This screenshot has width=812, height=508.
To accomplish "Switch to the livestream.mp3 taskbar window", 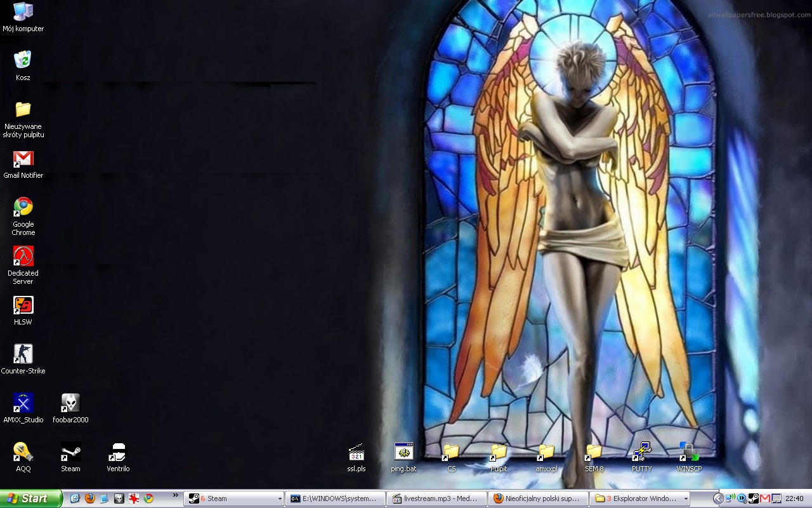I will click(x=436, y=498).
